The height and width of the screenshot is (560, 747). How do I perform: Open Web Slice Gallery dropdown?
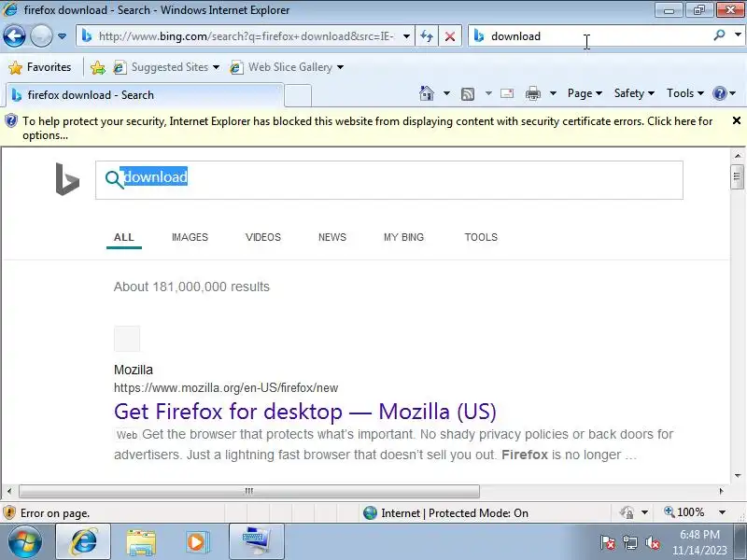click(x=287, y=67)
